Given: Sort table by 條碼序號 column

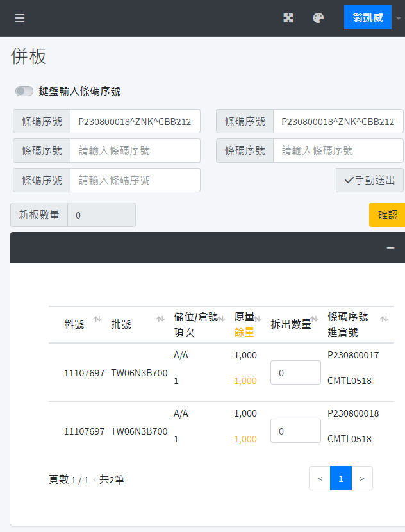Looking at the screenshot, I should [384, 319].
